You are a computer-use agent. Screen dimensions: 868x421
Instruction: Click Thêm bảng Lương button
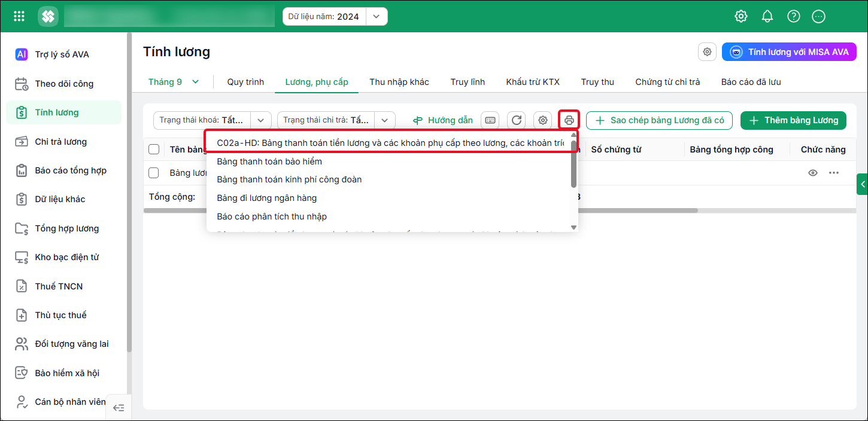(793, 120)
